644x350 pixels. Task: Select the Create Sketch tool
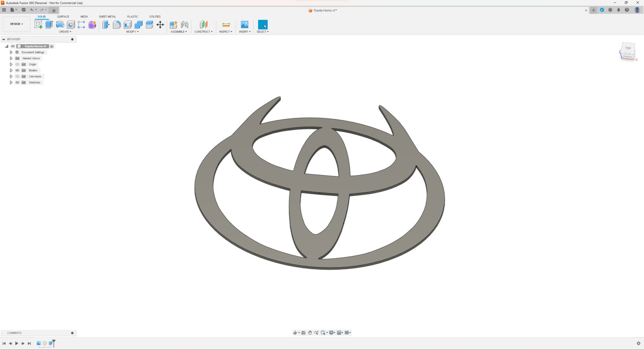point(38,25)
